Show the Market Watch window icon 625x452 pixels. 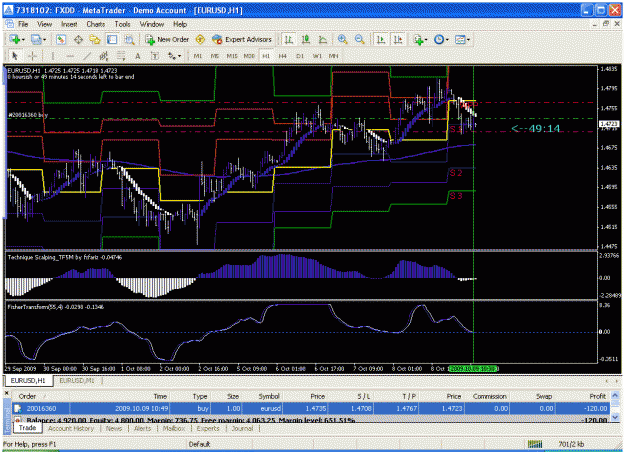pos(61,39)
